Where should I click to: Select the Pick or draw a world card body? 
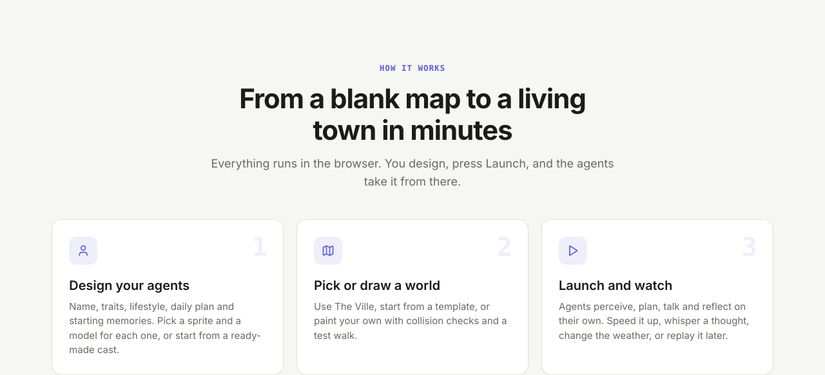(x=412, y=297)
